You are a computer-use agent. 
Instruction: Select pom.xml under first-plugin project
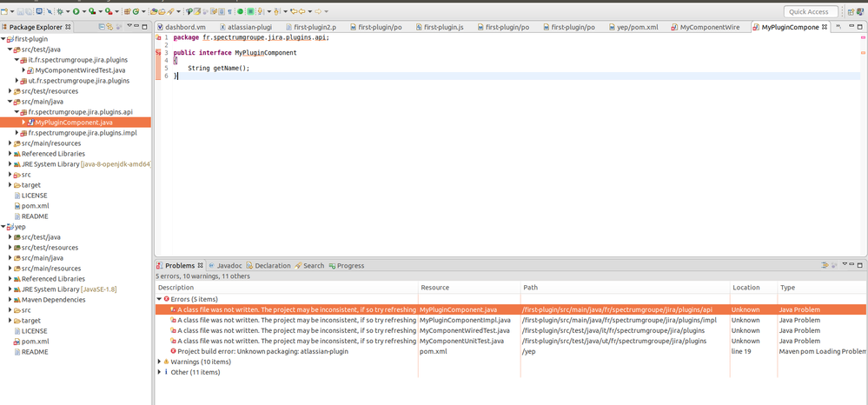point(36,206)
